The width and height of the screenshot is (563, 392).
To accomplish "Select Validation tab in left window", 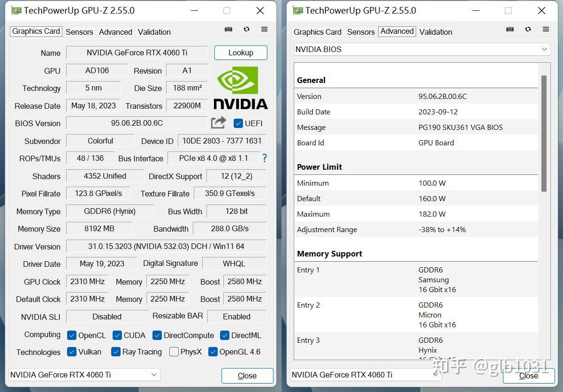I will point(154,32).
